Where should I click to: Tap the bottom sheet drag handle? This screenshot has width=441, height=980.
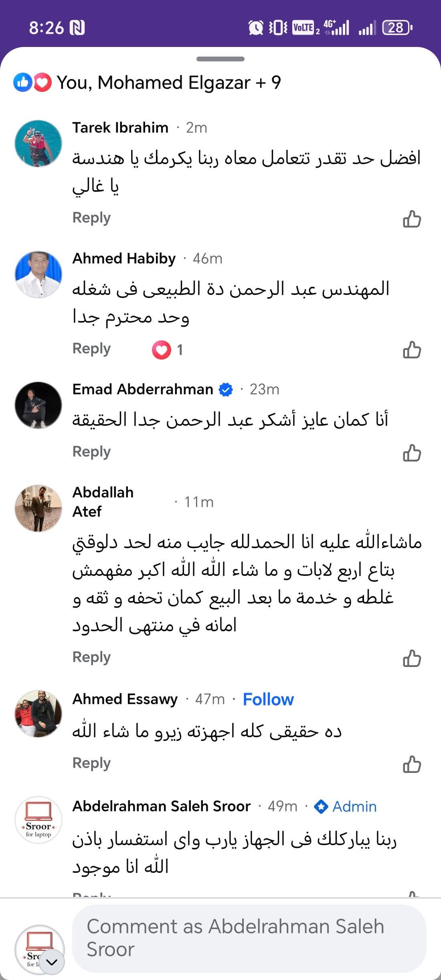point(220,59)
